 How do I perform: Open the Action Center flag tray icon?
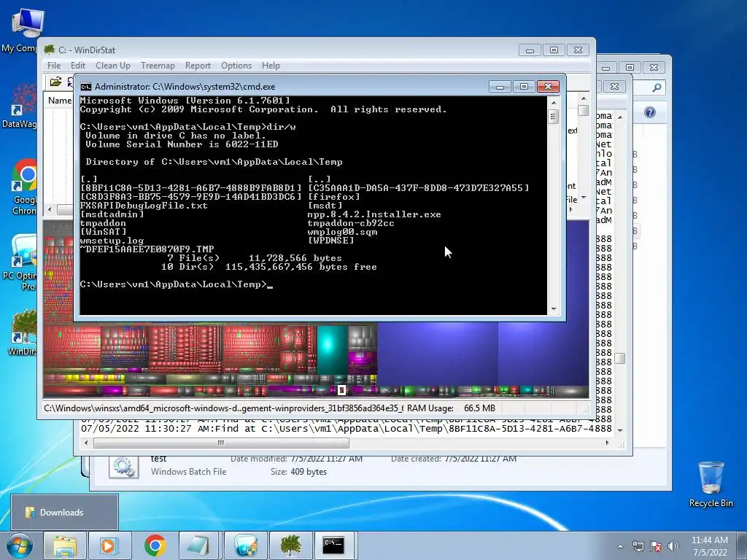coord(656,546)
